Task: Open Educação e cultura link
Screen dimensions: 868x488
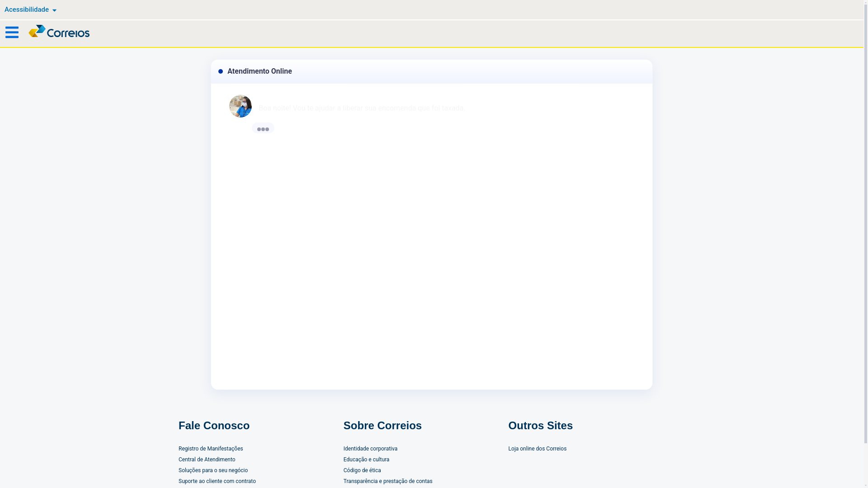Action: coord(366,460)
